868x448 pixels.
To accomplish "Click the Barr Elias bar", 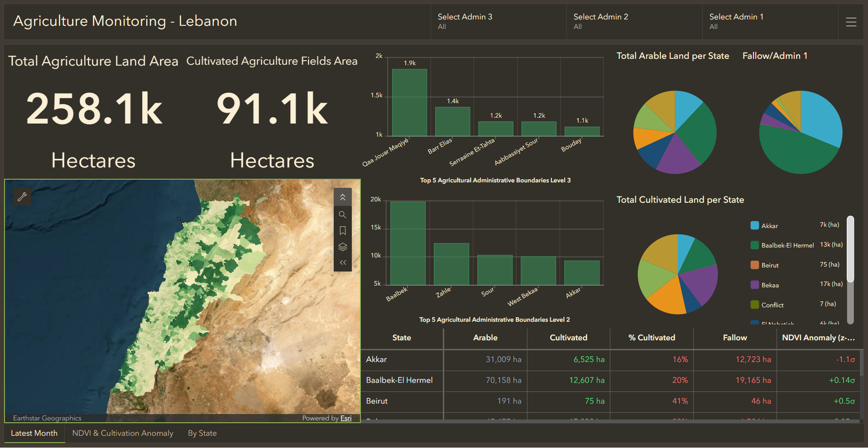I will click(453, 121).
